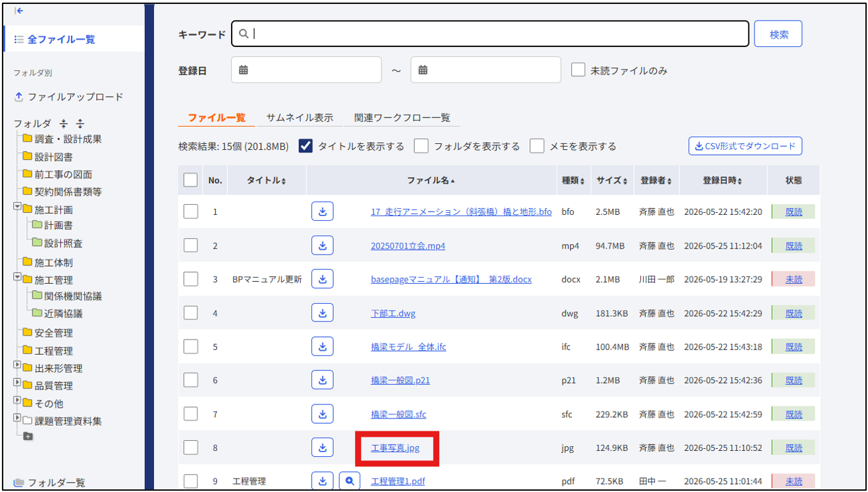The image size is (868, 492).
Task: Collapse the 施工管理 folder node
Action: click(17, 277)
